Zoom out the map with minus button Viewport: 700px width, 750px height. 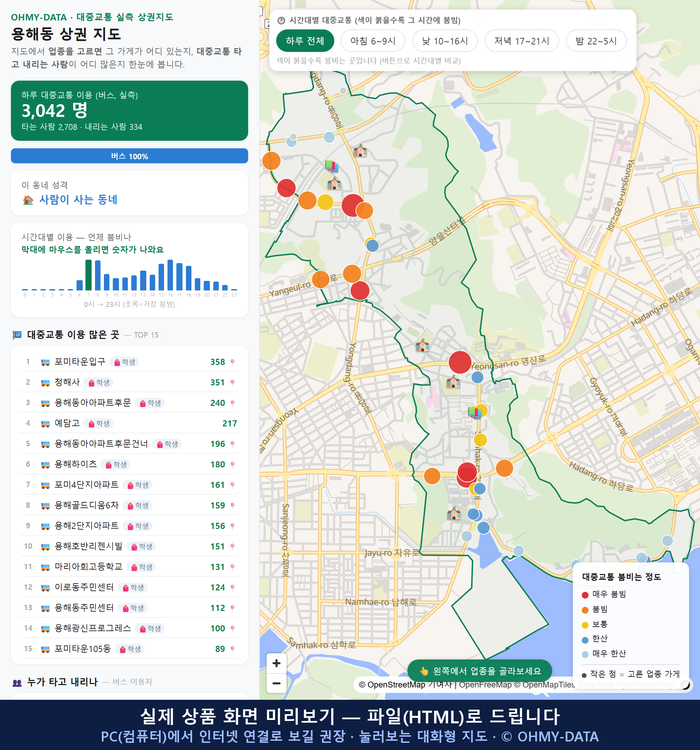276,683
